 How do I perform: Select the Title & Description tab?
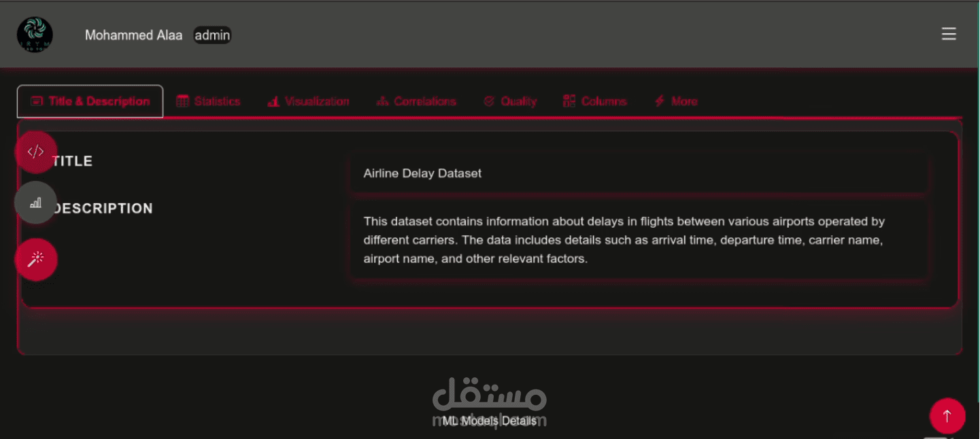(x=90, y=101)
